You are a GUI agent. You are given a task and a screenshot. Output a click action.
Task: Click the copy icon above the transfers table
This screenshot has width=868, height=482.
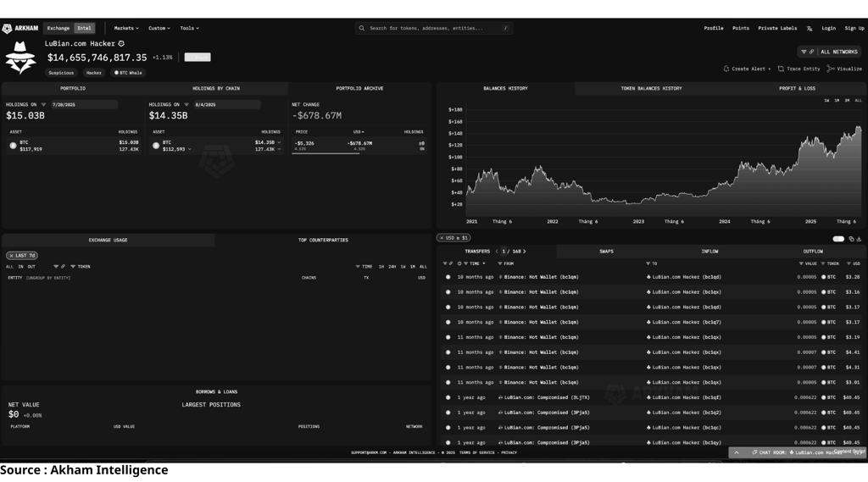point(851,239)
